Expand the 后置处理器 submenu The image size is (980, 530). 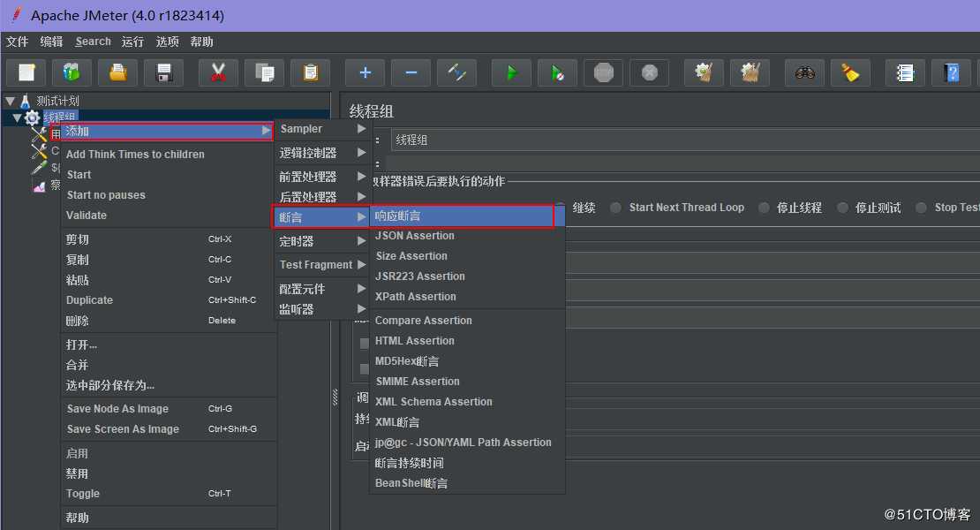[322, 196]
